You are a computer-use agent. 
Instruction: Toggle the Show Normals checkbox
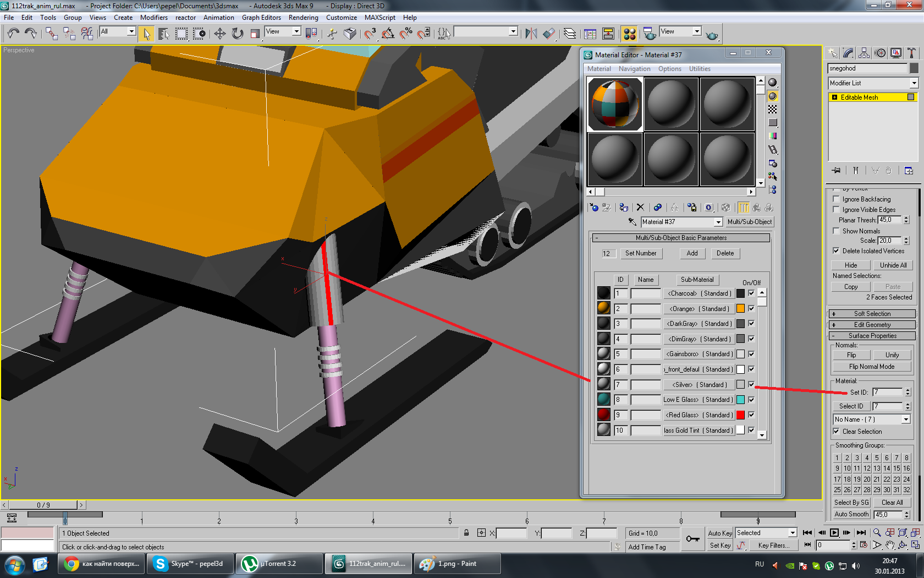(x=837, y=231)
